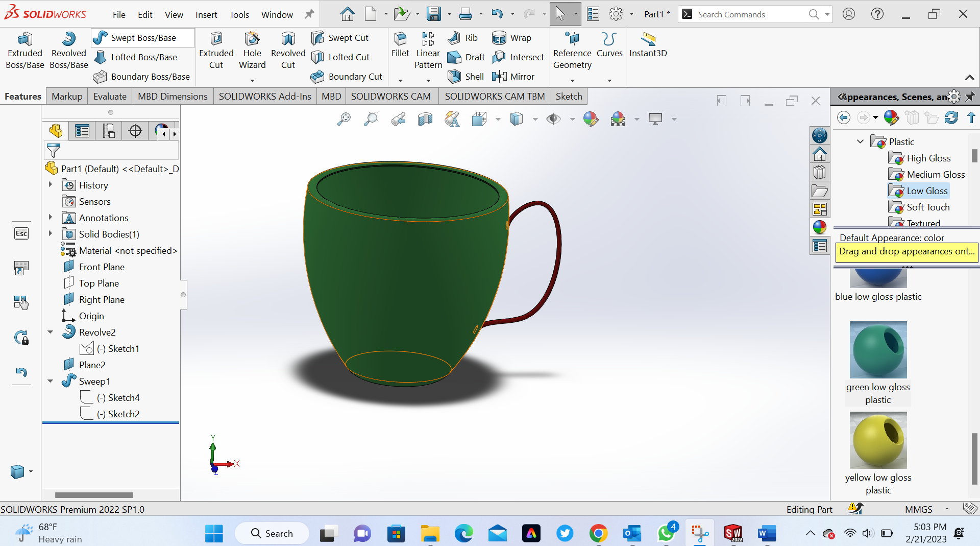
Task: Click the Rib feature tool
Action: point(462,38)
